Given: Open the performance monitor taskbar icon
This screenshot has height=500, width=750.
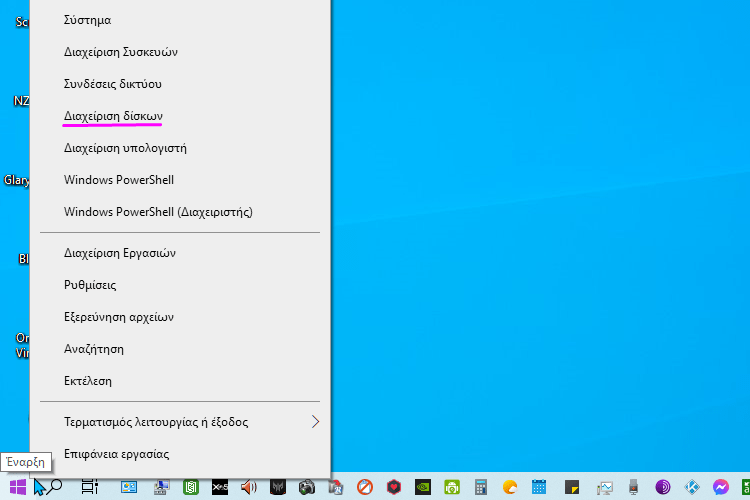Looking at the screenshot, I should tap(605, 488).
